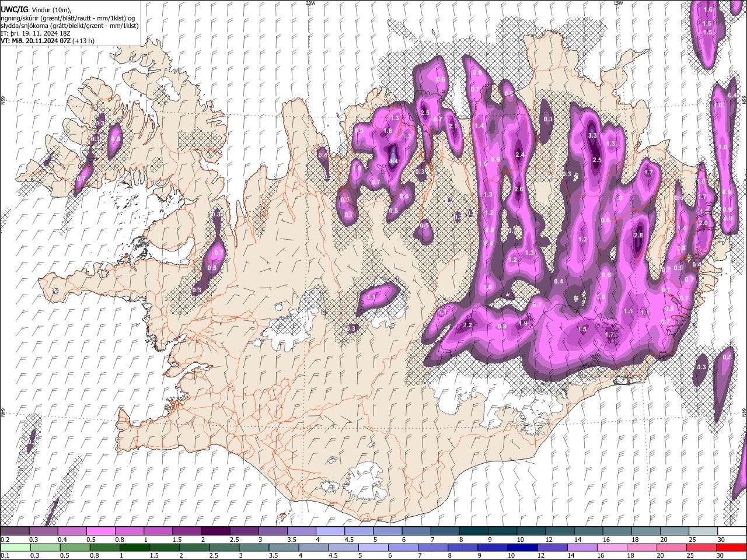Viewport: 747px width, 560px height.
Task: Click the 2.8 precipitation value on the map
Action: click(638, 235)
